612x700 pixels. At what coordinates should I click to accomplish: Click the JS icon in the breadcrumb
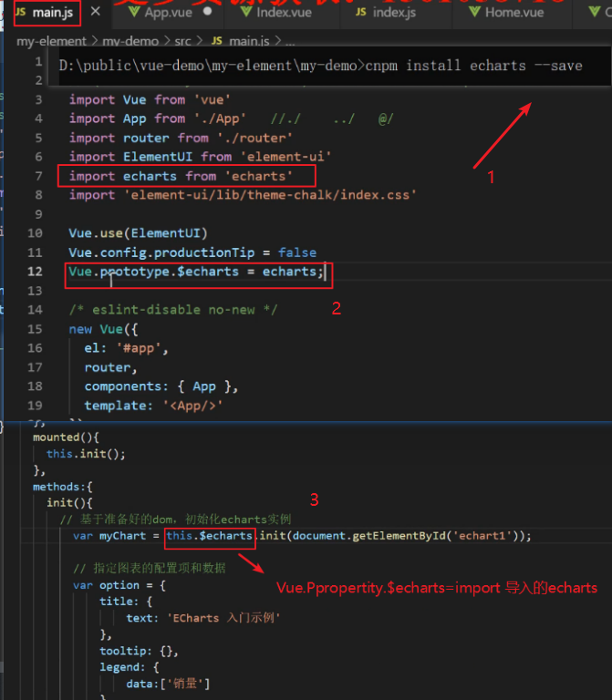click(x=217, y=41)
